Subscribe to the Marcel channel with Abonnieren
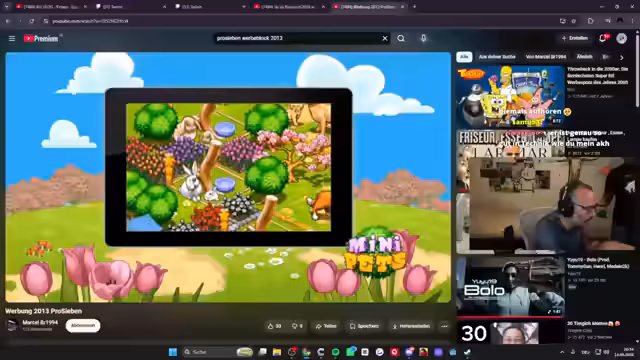Viewport: 640px width, 360px height. click(x=83, y=326)
